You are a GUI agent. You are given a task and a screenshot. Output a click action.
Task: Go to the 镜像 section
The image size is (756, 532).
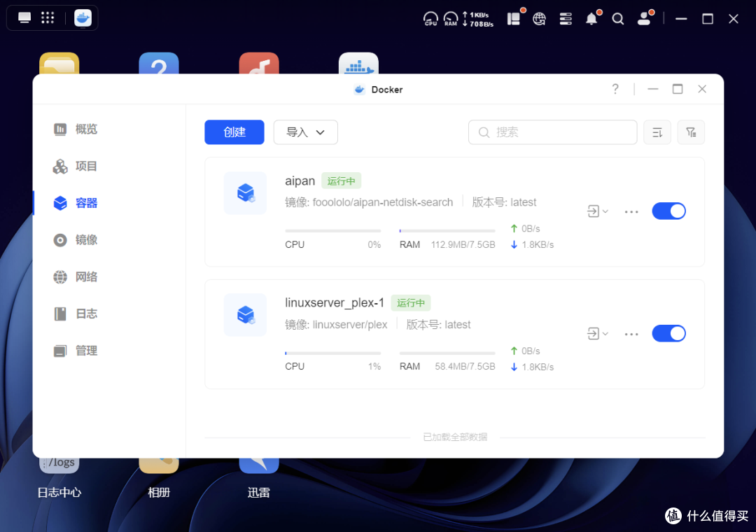76,239
